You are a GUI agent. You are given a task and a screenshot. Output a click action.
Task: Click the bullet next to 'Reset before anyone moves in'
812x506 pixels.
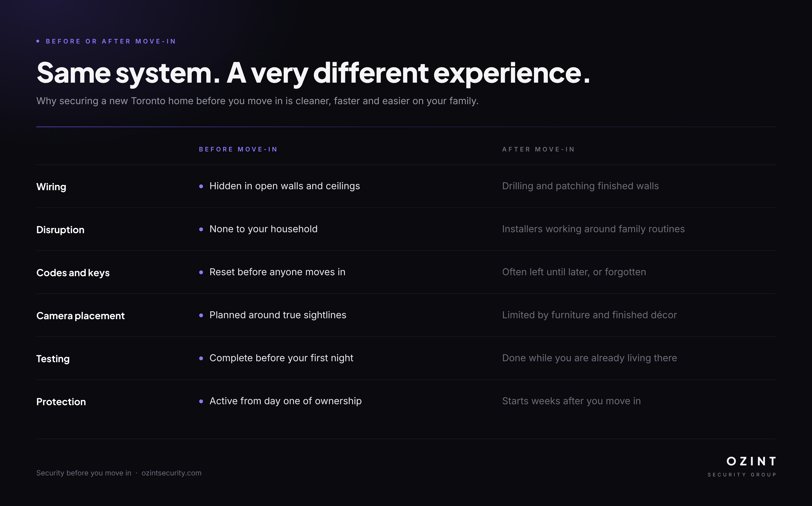[201, 272]
